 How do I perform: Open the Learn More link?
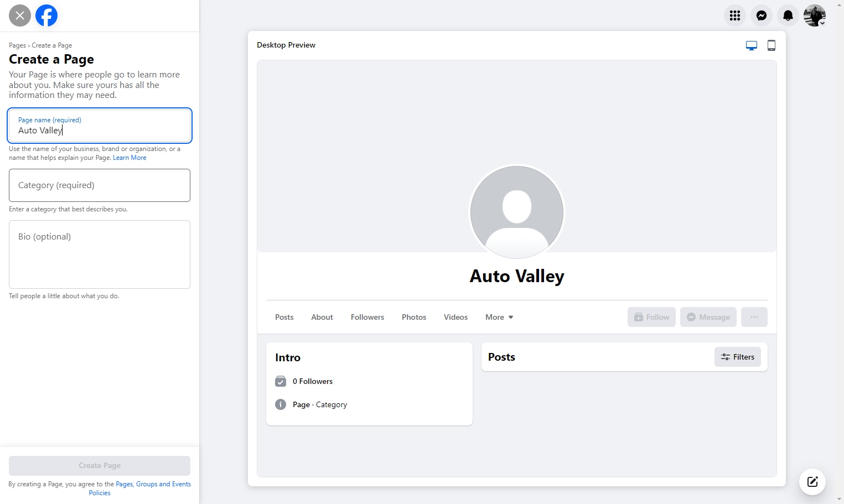point(130,158)
